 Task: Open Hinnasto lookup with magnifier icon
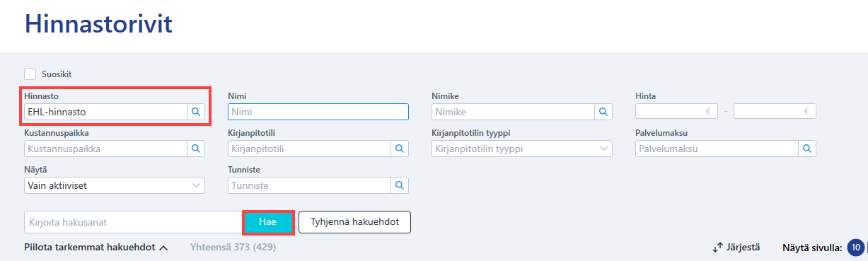196,111
